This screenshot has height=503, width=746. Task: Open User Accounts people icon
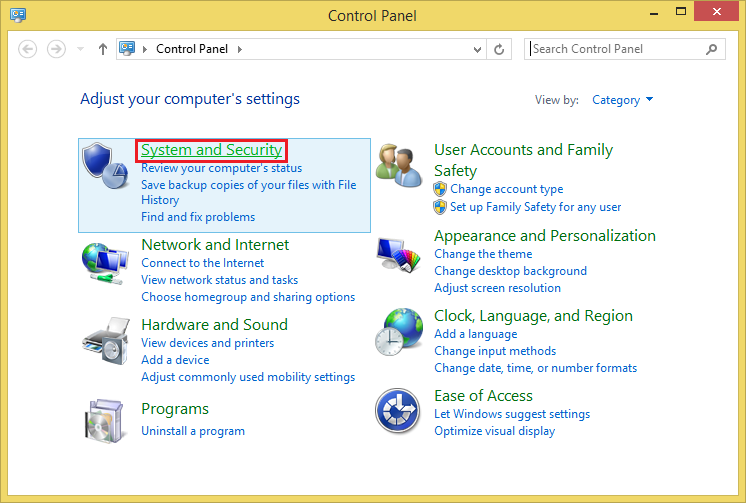click(x=398, y=166)
